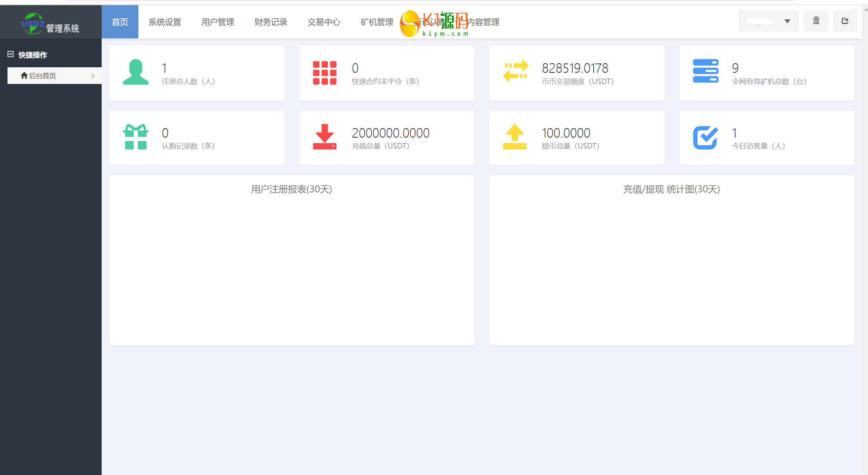The image size is (868, 475).
Task: Select the 交易中心 menu tab
Action: pyautogui.click(x=324, y=22)
